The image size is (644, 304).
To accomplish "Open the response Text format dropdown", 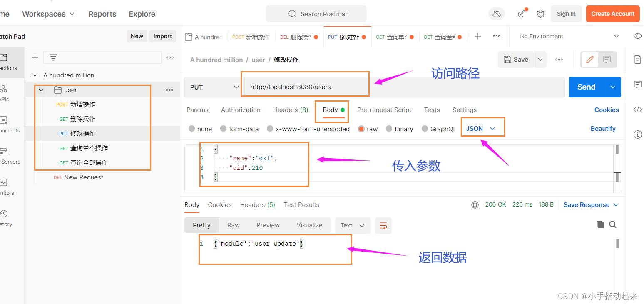I will pos(352,225).
